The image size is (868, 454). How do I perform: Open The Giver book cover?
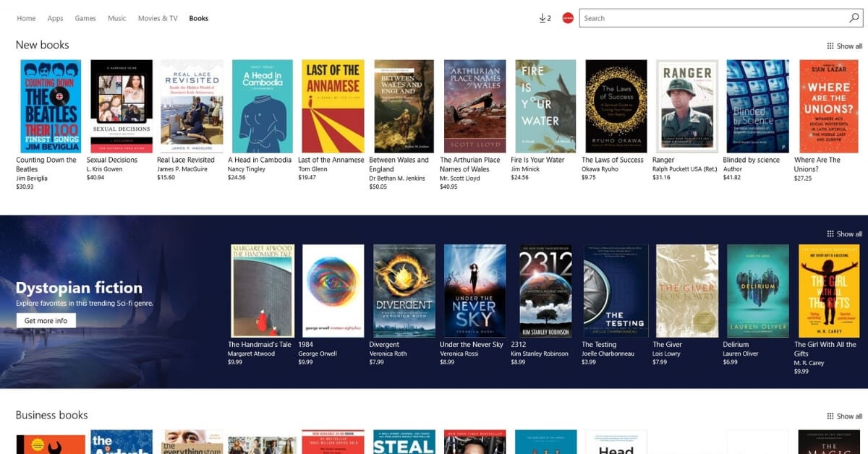[x=687, y=291]
